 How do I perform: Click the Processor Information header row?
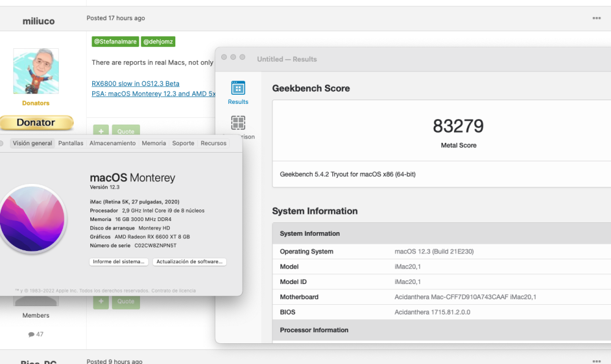pyautogui.click(x=442, y=330)
